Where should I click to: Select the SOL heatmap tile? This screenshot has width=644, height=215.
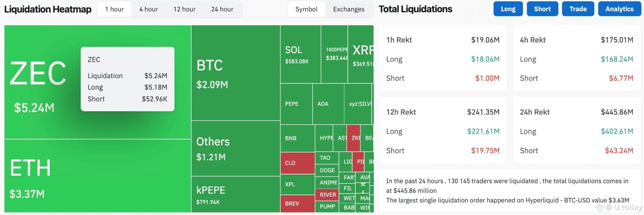[x=300, y=54]
